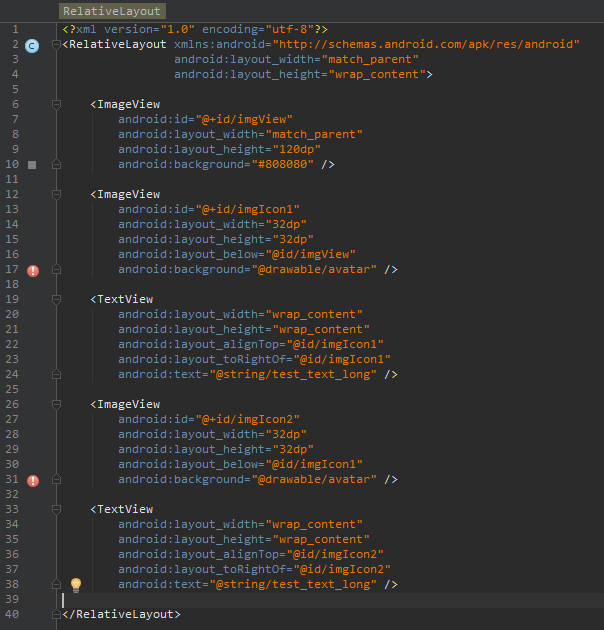Screen dimensions: 604x630
Task: Collapse the ImageView block at line 26
Action: click(56, 404)
